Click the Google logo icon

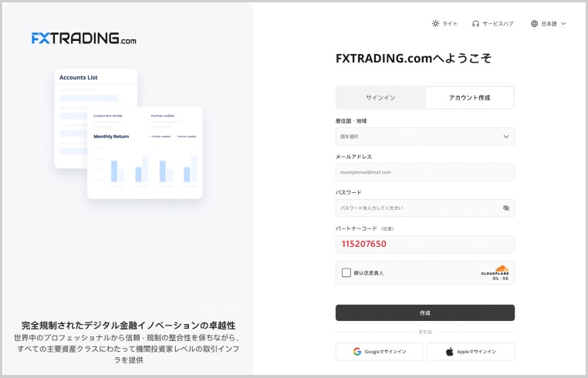pos(357,352)
